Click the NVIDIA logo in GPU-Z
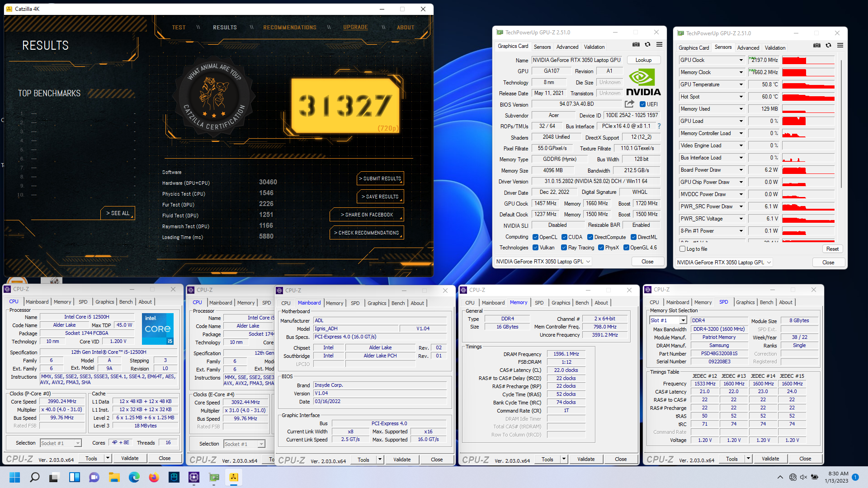 tap(643, 82)
